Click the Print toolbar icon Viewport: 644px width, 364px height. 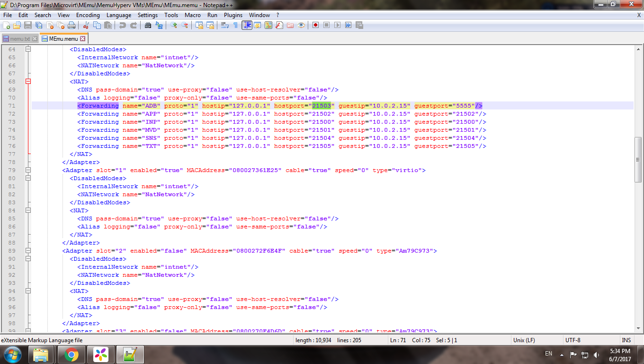coord(72,25)
